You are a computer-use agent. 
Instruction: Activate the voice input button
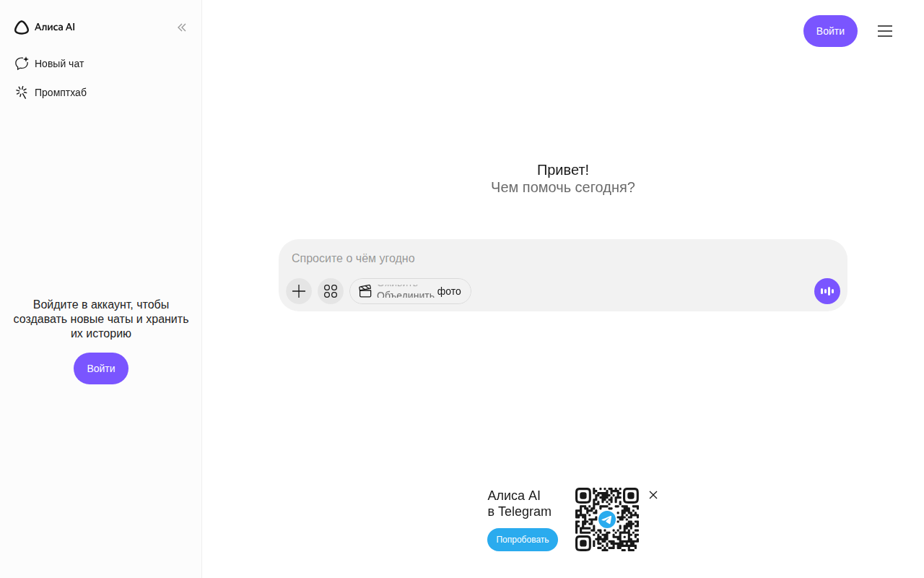(x=827, y=291)
